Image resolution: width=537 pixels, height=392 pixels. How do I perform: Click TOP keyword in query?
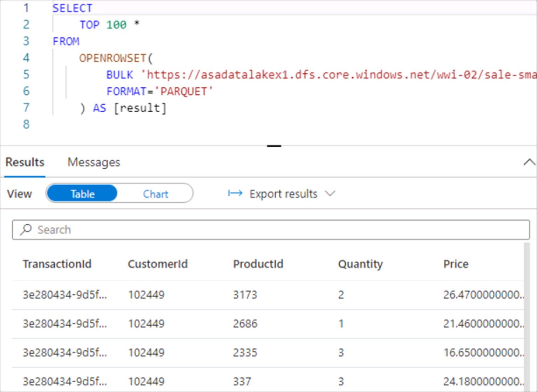pos(89,25)
